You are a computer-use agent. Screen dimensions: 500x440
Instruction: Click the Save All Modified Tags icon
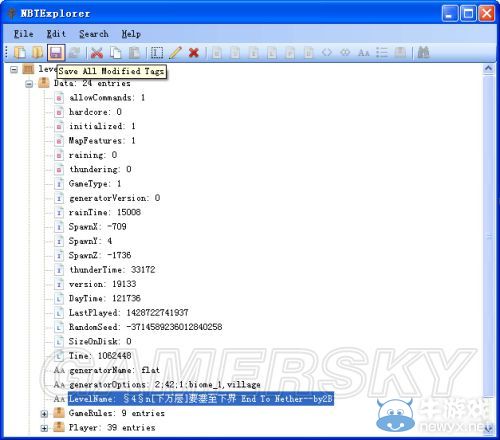tap(56, 53)
